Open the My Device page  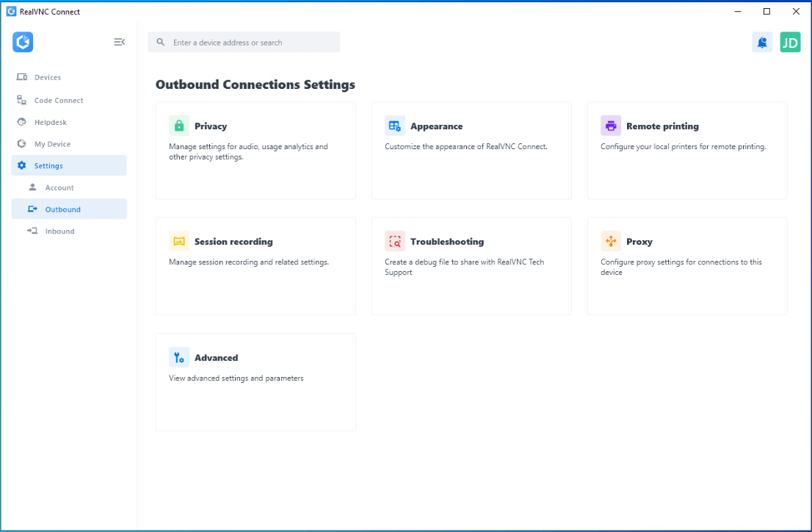[52, 144]
